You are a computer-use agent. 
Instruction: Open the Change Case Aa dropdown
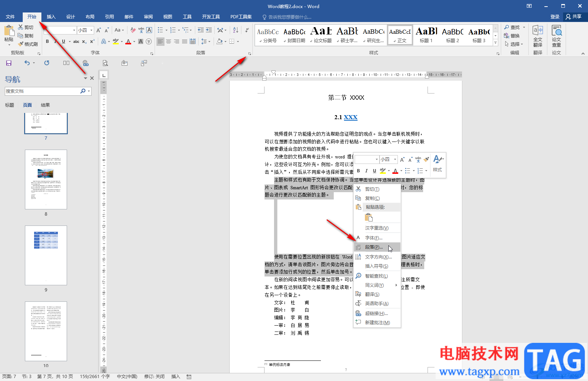[x=119, y=30]
